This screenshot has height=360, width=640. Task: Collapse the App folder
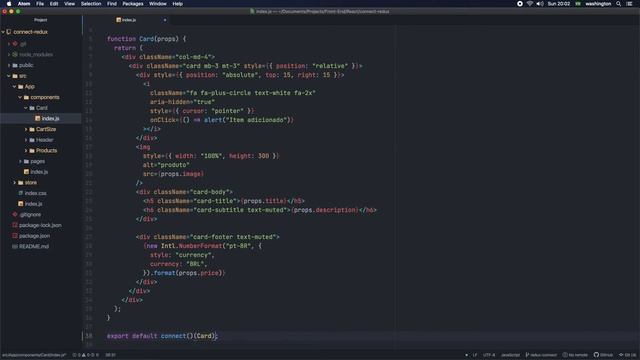point(15,87)
